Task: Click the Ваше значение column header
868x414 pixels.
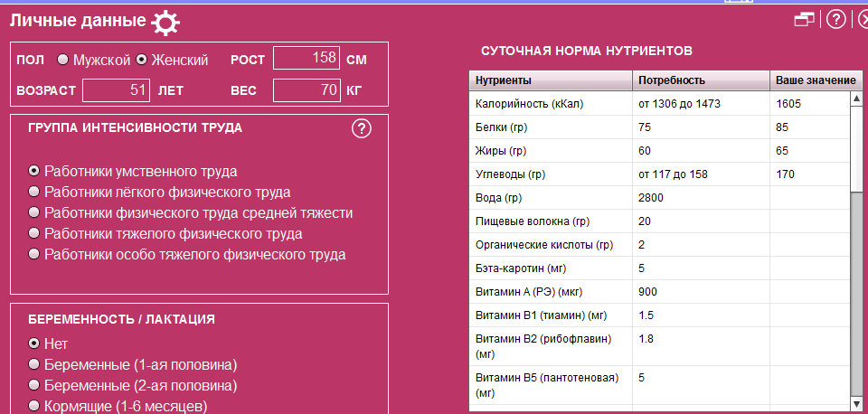Action: [814, 80]
